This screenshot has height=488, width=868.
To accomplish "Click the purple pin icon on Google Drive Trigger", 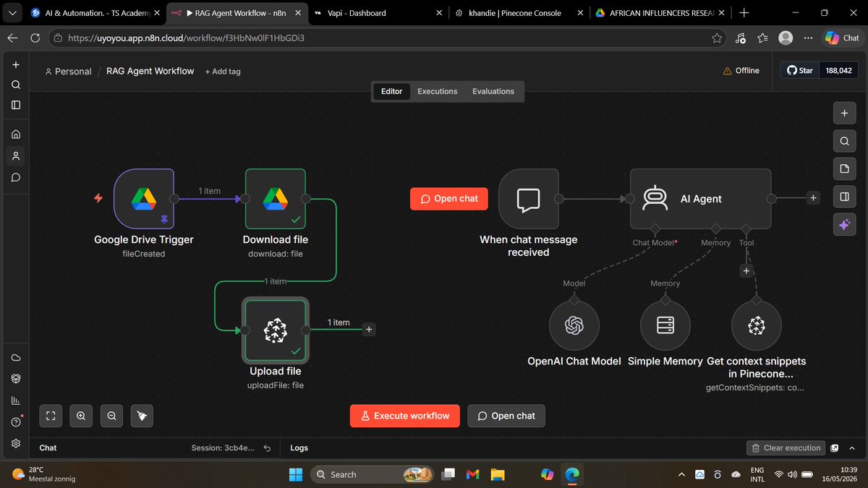I will (x=163, y=218).
